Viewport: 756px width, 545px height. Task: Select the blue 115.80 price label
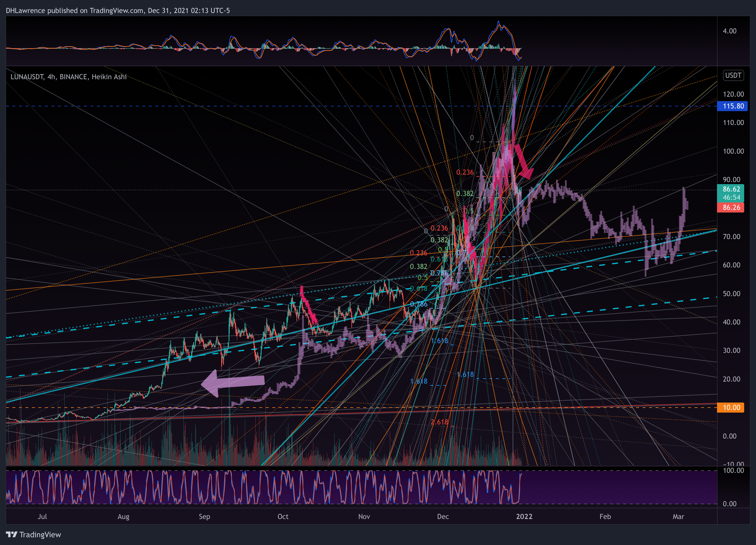coord(732,106)
